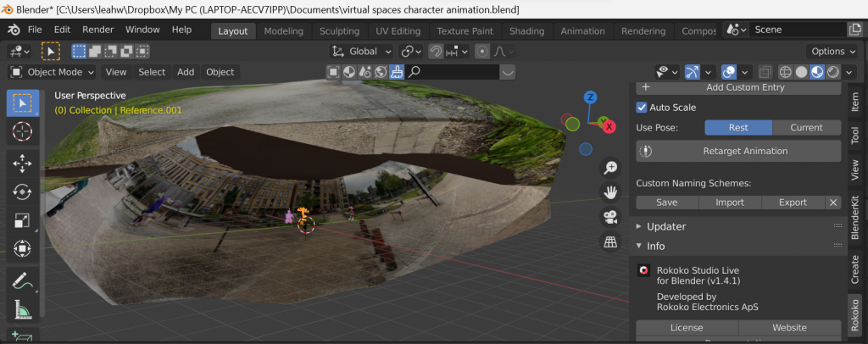
Task: Set selection mode to new (first icon)
Action: tap(79, 52)
